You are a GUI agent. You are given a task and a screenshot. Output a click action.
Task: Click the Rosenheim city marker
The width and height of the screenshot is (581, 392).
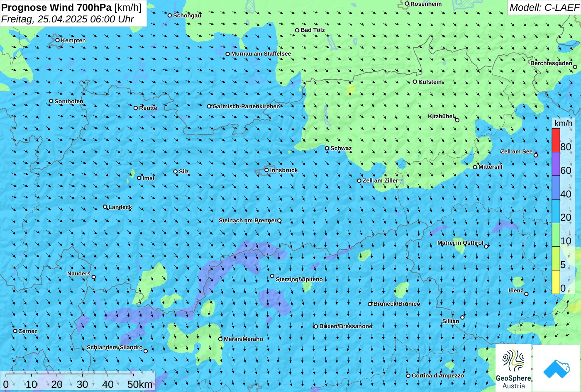click(407, 4)
